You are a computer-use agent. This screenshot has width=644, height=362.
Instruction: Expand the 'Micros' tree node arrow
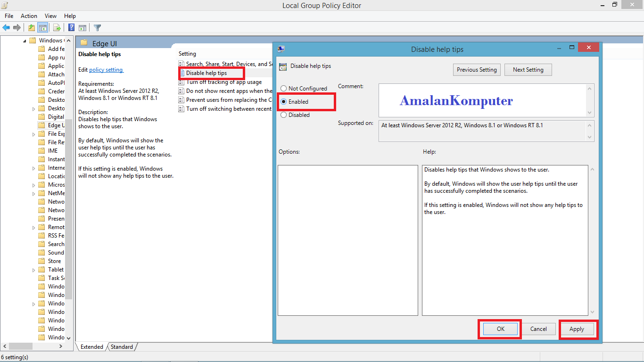pyautogui.click(x=34, y=185)
